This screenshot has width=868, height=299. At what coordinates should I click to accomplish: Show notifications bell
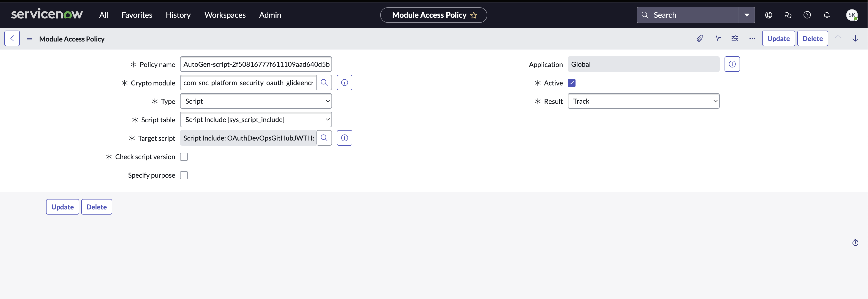pyautogui.click(x=827, y=15)
